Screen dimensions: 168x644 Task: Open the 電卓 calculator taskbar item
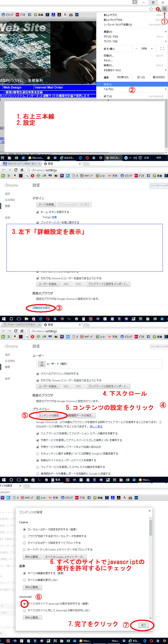[56, 480]
